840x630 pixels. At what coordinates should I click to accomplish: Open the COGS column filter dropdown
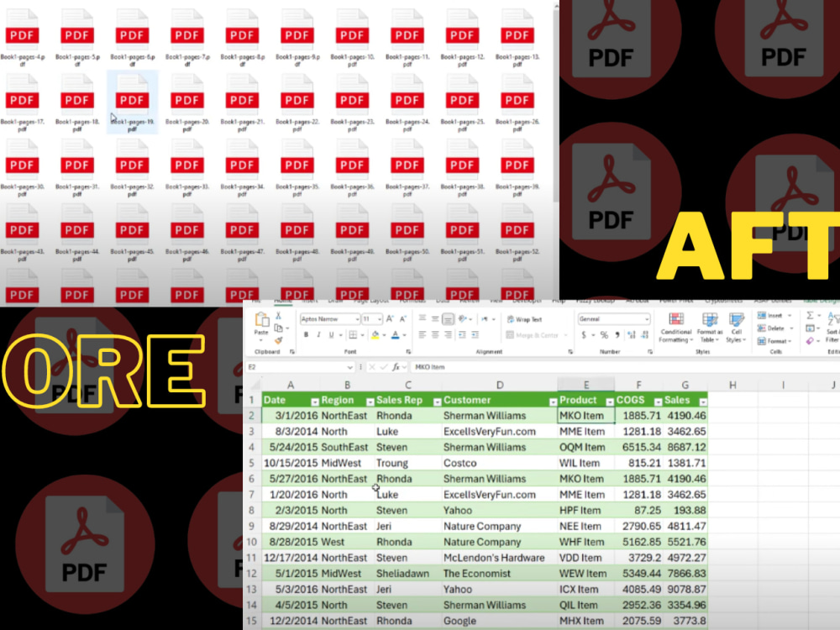coord(658,402)
